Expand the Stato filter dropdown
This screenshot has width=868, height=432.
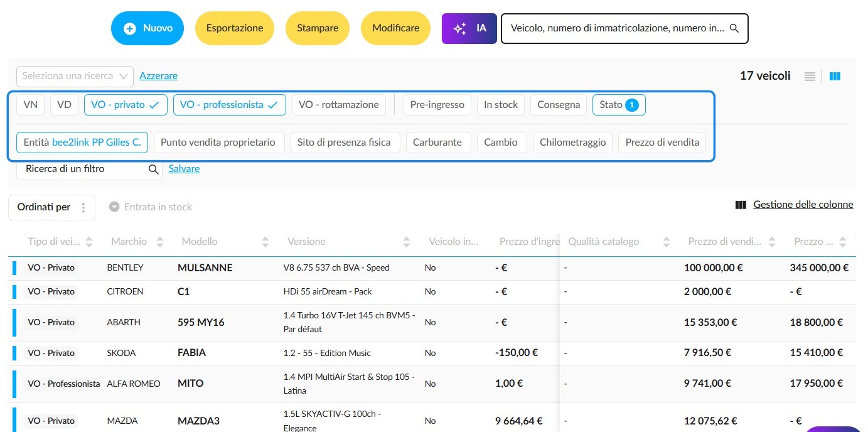pos(619,105)
